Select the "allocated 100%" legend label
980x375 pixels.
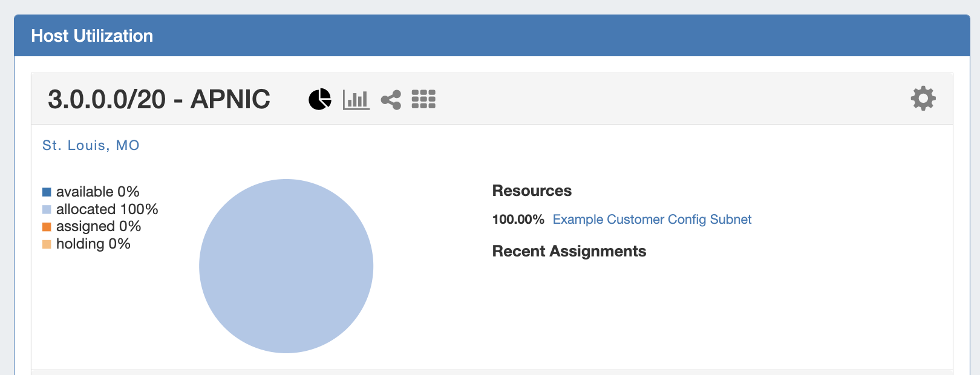107,209
